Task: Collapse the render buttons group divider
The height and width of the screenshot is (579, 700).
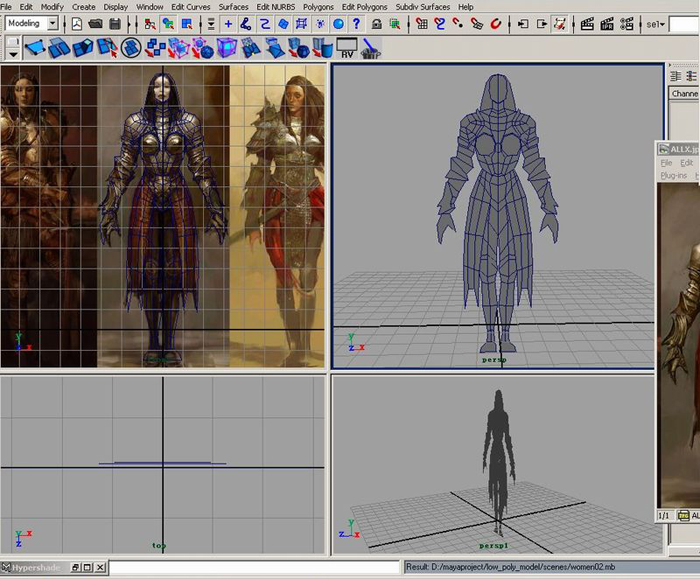Action: click(x=574, y=24)
